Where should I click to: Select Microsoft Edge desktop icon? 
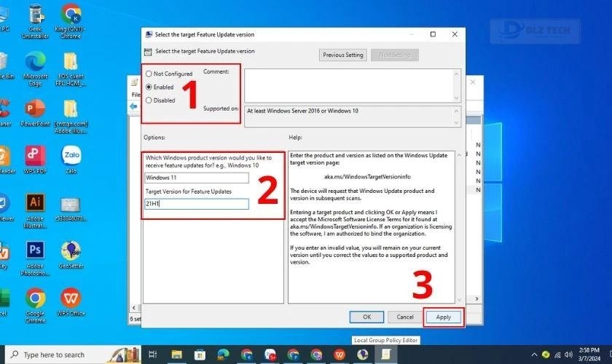35,69
